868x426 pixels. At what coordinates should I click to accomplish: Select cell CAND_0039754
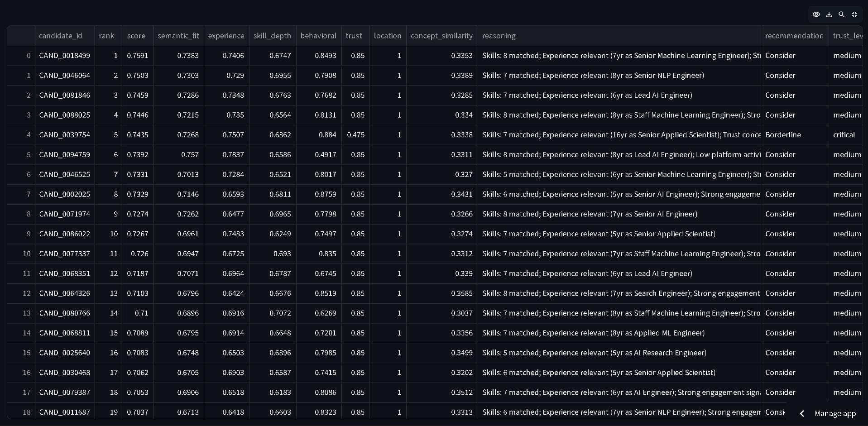65,135
